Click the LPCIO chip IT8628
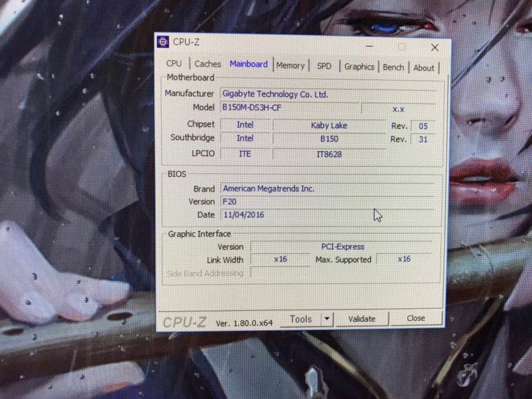 click(329, 154)
